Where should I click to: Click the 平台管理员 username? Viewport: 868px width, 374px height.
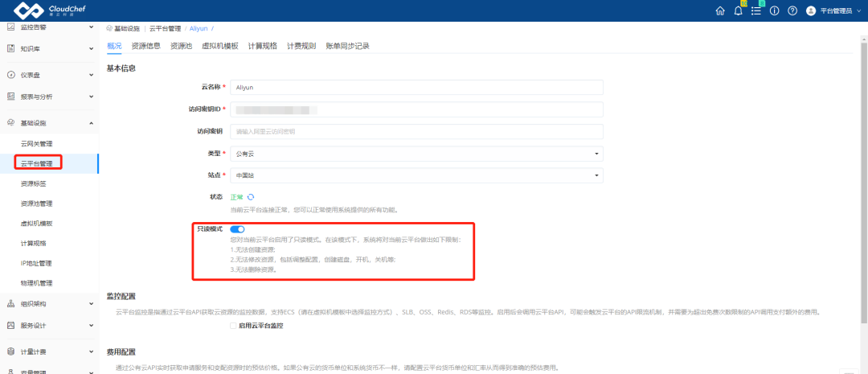(836, 11)
